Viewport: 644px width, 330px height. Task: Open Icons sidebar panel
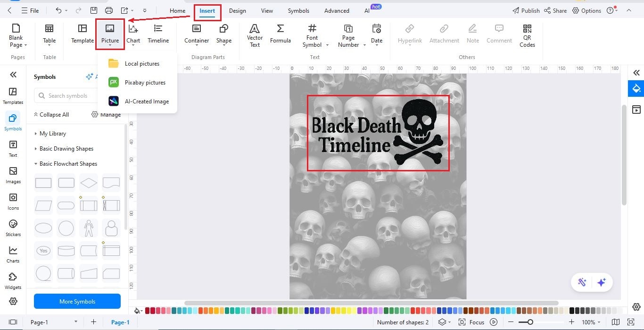(13, 202)
